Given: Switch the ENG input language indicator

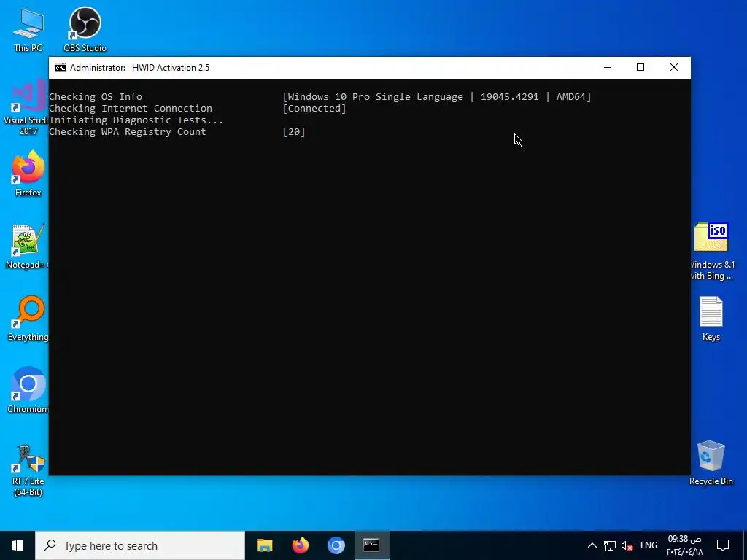Looking at the screenshot, I should pyautogui.click(x=649, y=545).
